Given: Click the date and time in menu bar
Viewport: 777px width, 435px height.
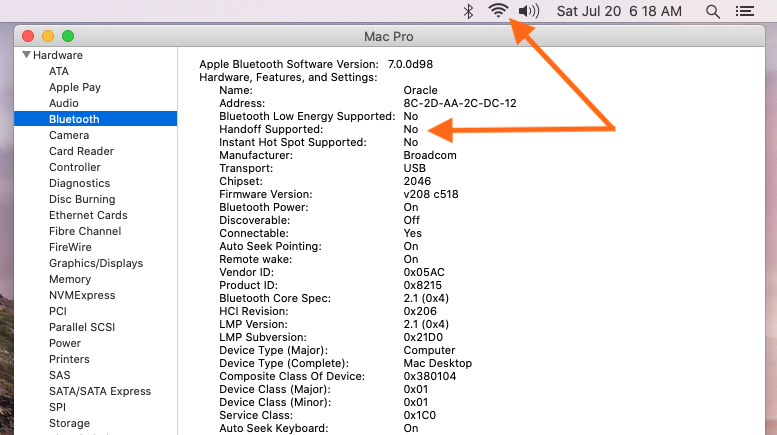Looking at the screenshot, I should [619, 11].
